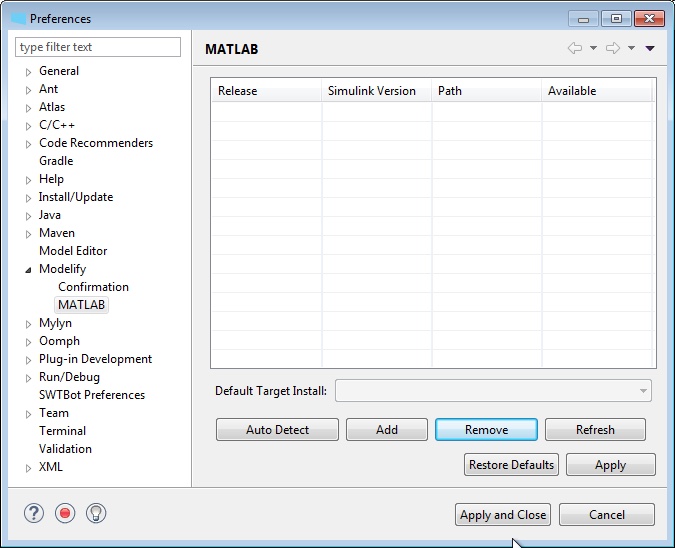Expand the XML tree node
This screenshot has height=548, width=675.
point(28,468)
